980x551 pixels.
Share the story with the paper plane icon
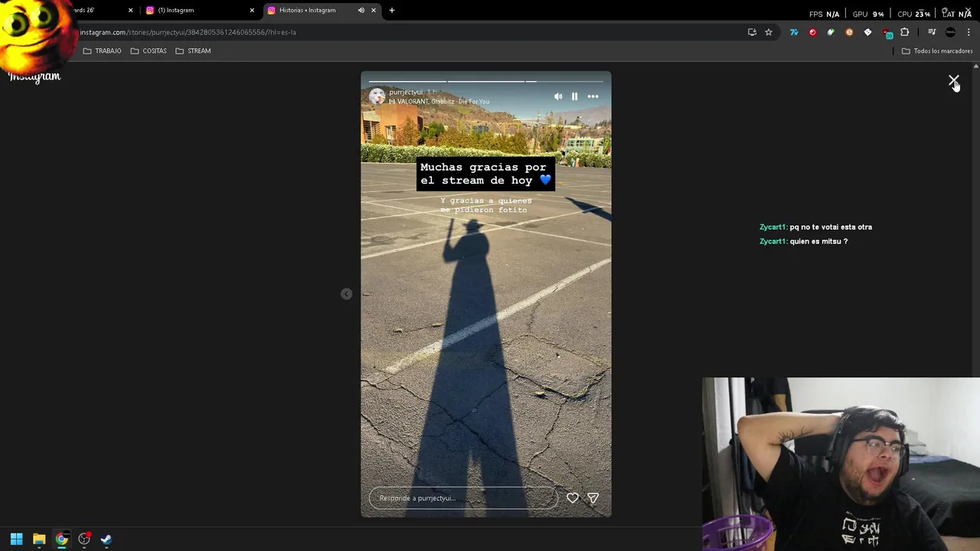point(593,498)
